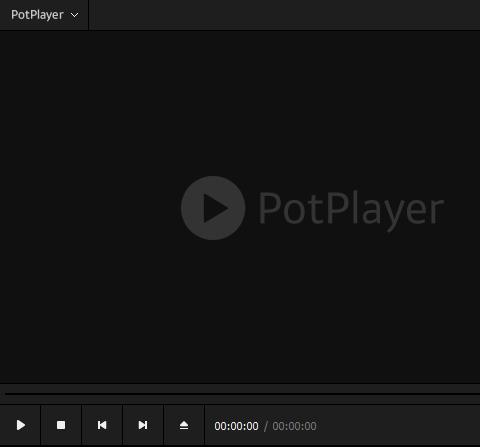Open a file with the Eject button

pos(184,425)
